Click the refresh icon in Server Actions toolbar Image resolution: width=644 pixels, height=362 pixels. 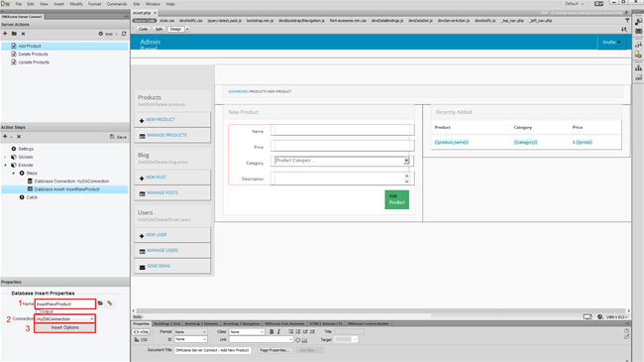click(124, 34)
